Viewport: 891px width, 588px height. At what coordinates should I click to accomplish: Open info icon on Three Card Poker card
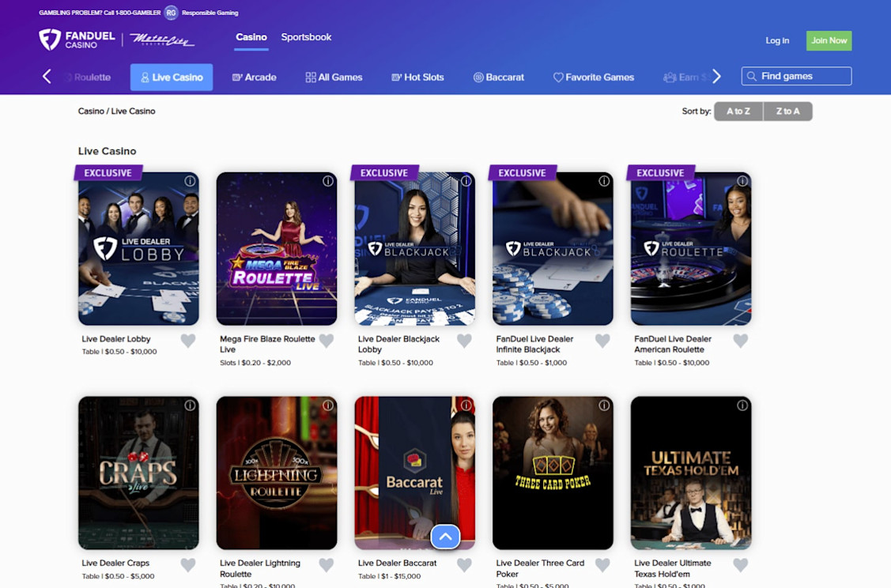pos(604,405)
